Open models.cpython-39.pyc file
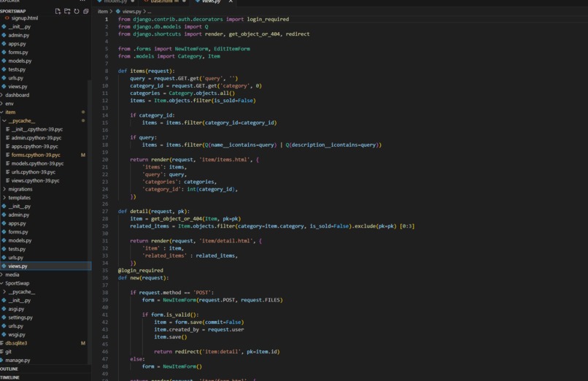Viewport: 588px width, 381px height. point(37,163)
